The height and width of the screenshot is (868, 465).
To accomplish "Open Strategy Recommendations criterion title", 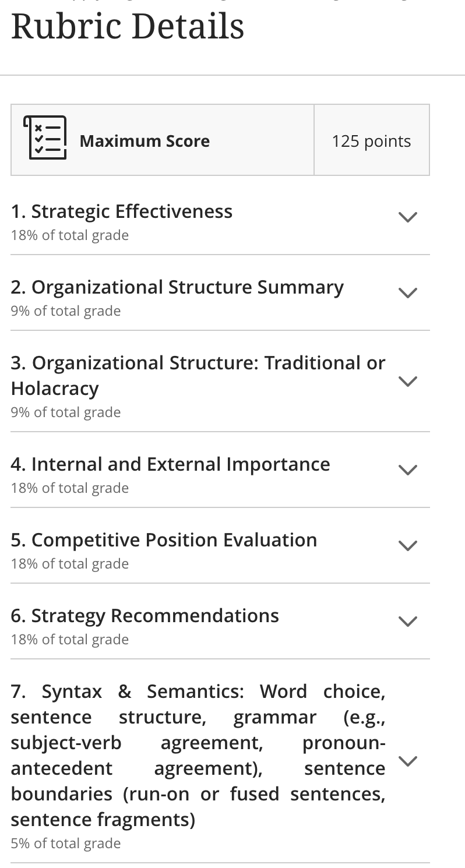I will click(x=145, y=616).
